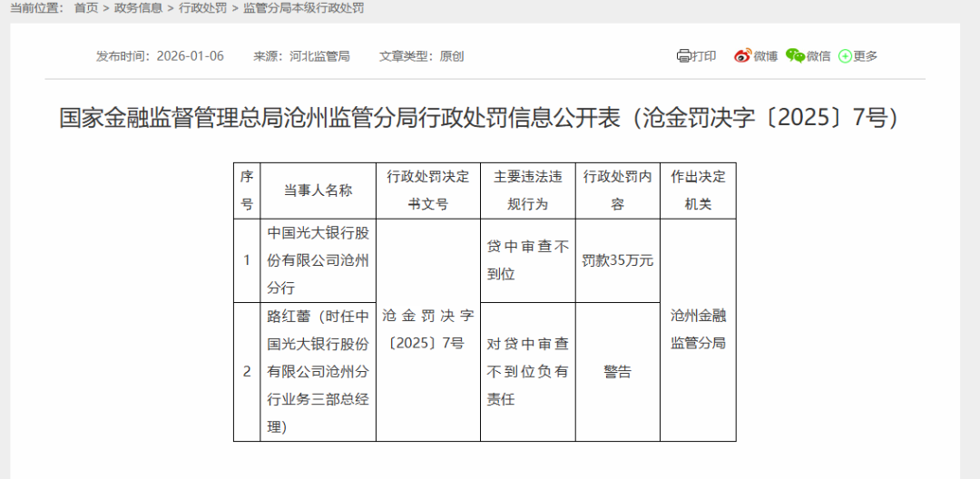Click the printer icon

683,56
